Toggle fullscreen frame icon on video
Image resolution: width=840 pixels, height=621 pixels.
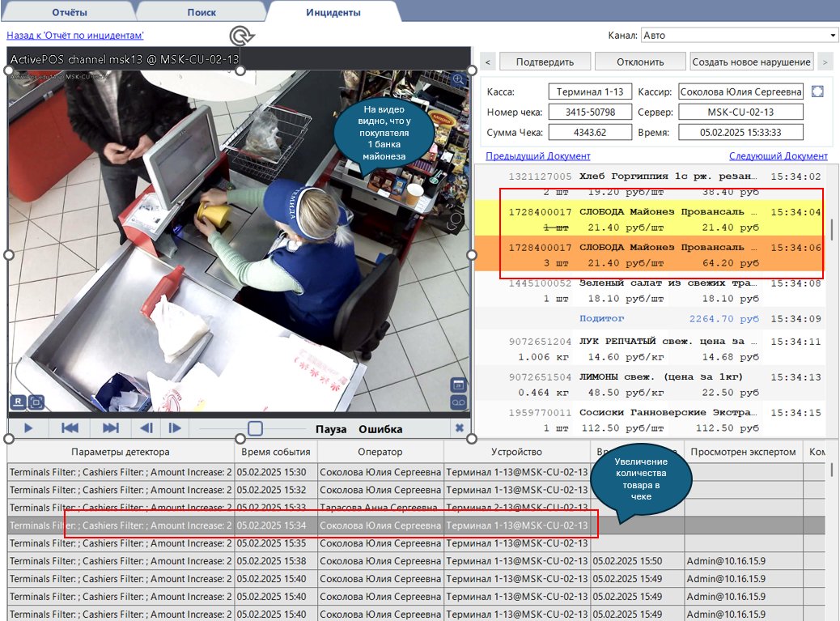point(36,402)
